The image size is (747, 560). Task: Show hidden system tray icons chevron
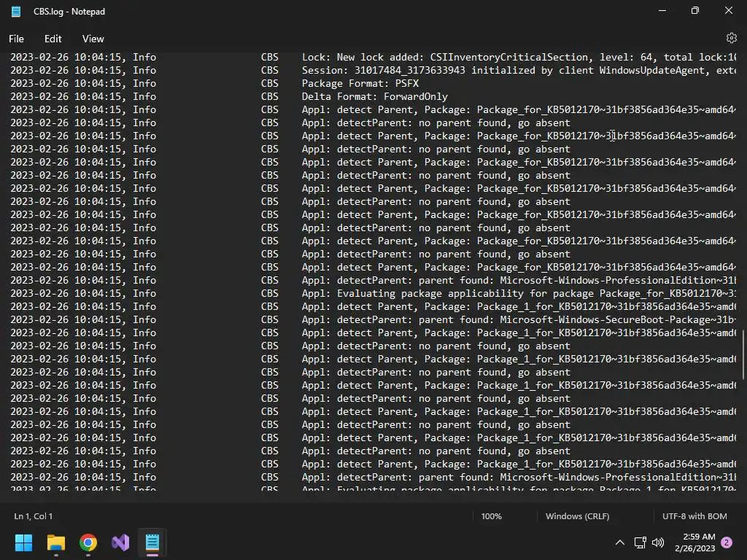[620, 542]
